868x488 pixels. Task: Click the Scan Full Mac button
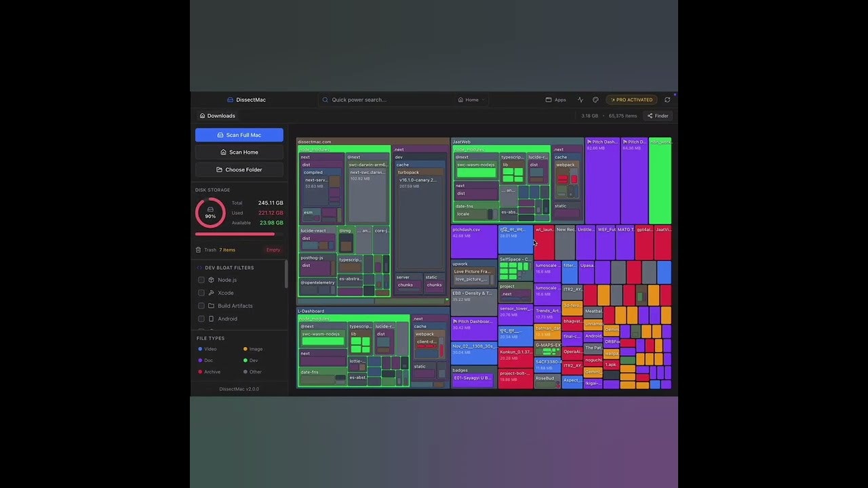(x=239, y=135)
